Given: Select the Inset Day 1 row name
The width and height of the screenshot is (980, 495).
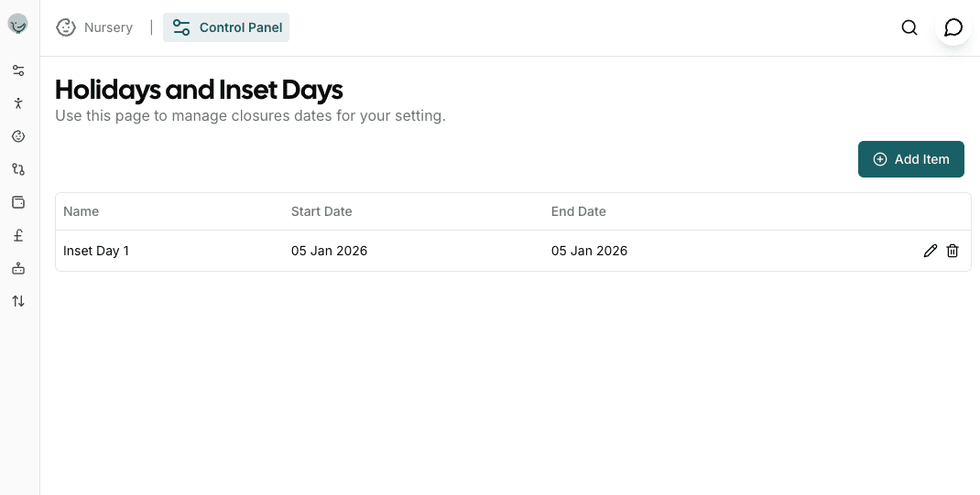Looking at the screenshot, I should tap(96, 251).
